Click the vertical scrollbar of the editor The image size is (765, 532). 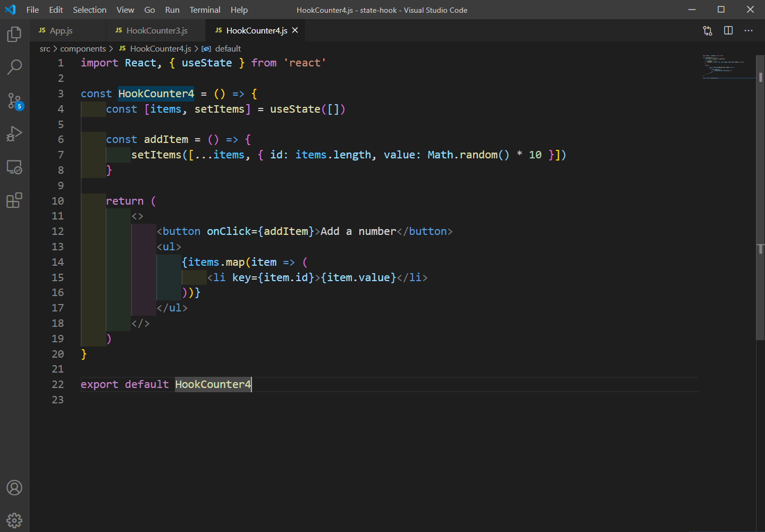coord(760,198)
